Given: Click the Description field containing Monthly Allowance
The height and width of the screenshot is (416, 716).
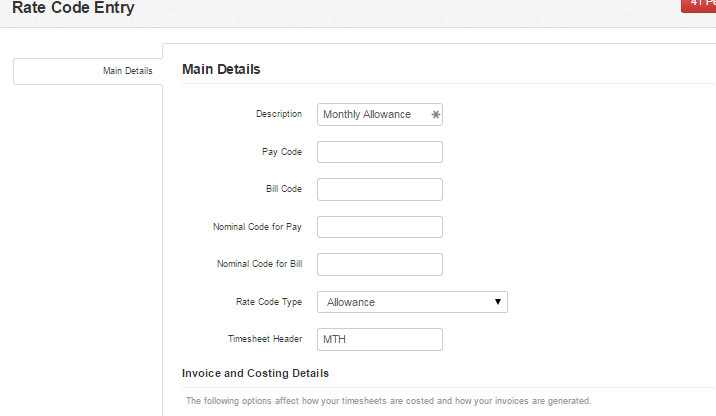Looking at the screenshot, I should [x=379, y=115].
